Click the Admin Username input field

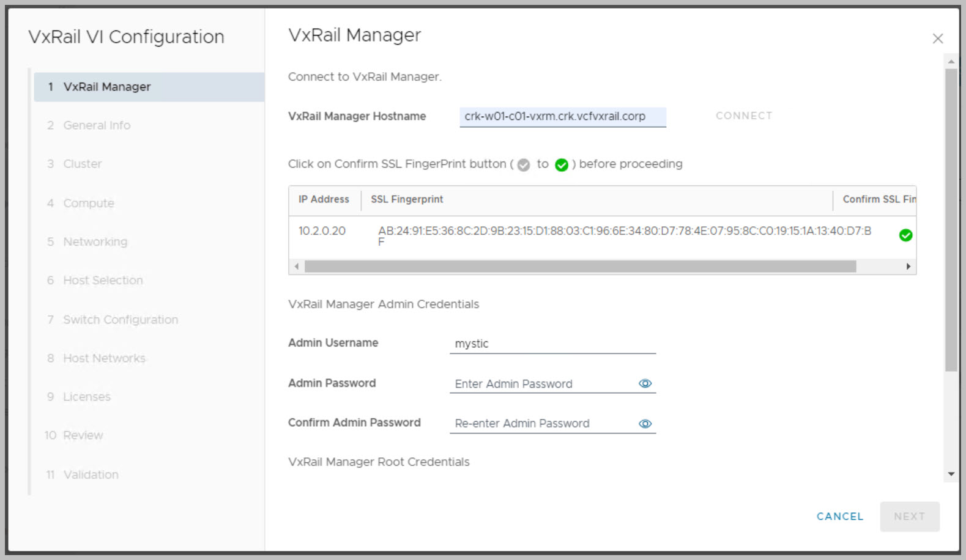point(552,344)
